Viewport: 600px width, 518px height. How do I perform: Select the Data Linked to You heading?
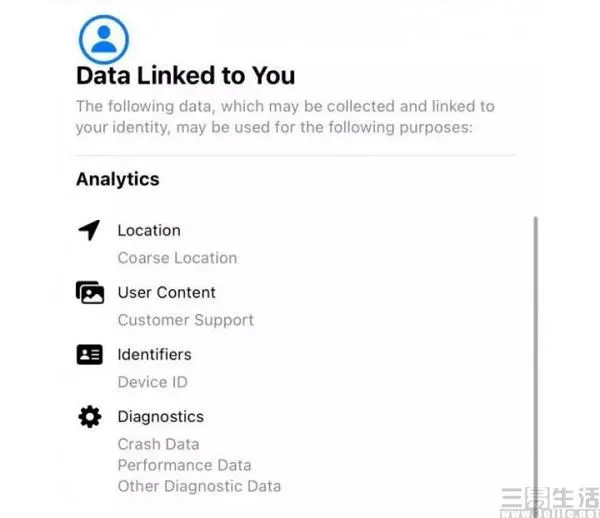185,76
